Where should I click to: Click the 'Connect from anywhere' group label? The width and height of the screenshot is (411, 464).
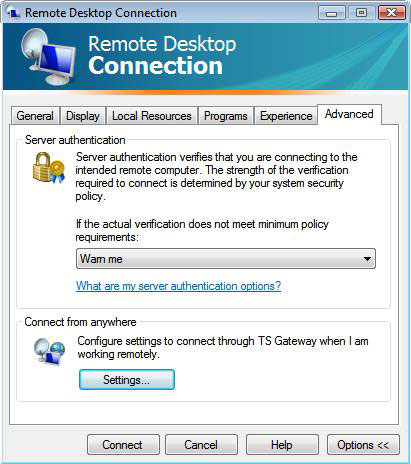(x=80, y=322)
